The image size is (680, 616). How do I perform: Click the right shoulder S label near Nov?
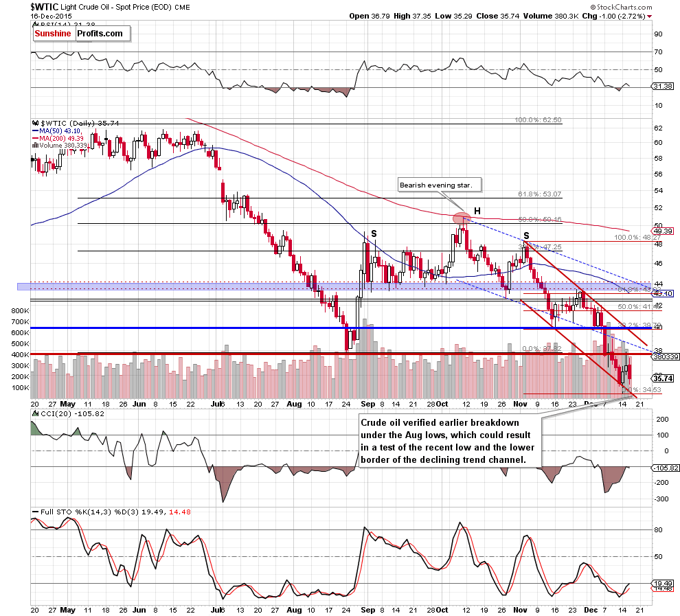(526, 236)
